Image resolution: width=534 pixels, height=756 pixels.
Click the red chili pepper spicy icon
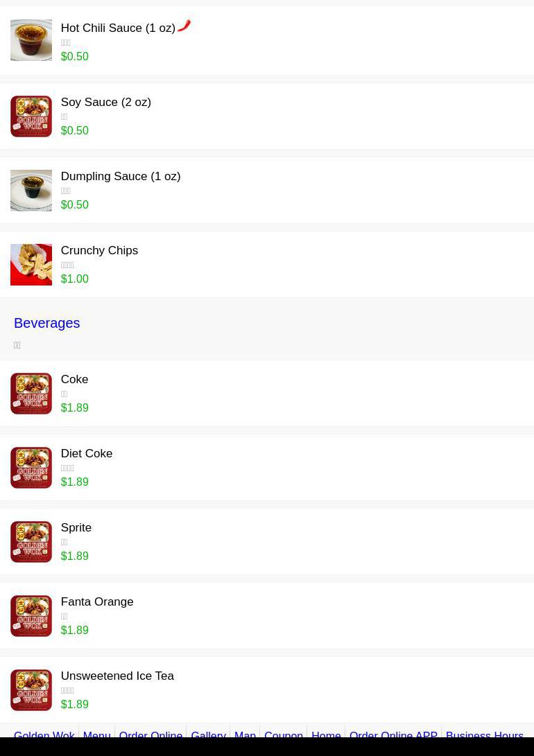tap(184, 25)
